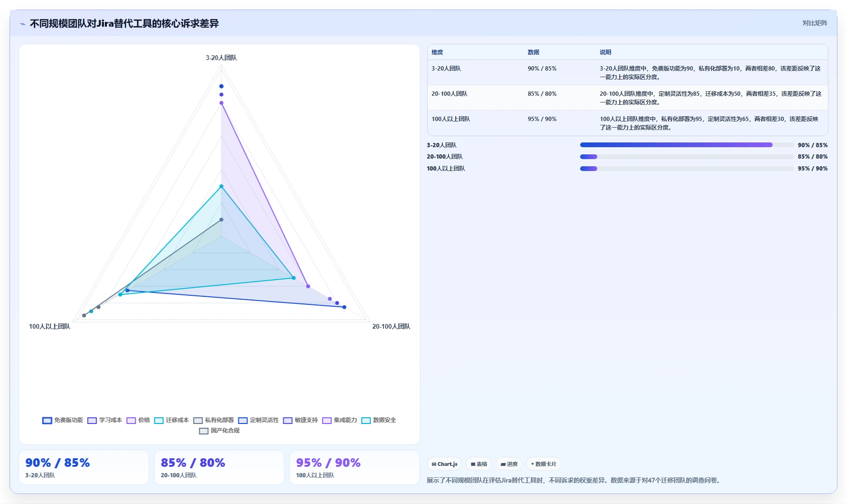847x504 pixels.
Task: Click the gray data point on the 3-20人团队 axis
Action: click(x=221, y=220)
